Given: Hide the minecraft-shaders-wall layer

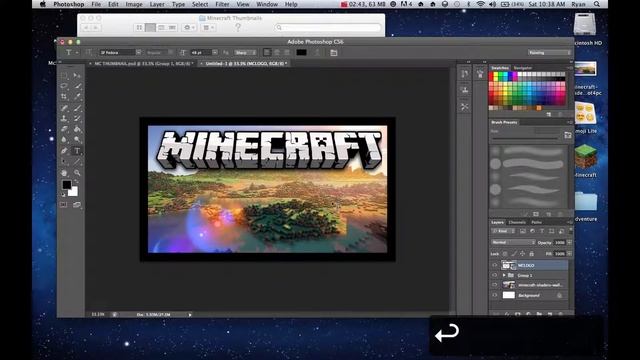Looking at the screenshot, I should tap(495, 285).
